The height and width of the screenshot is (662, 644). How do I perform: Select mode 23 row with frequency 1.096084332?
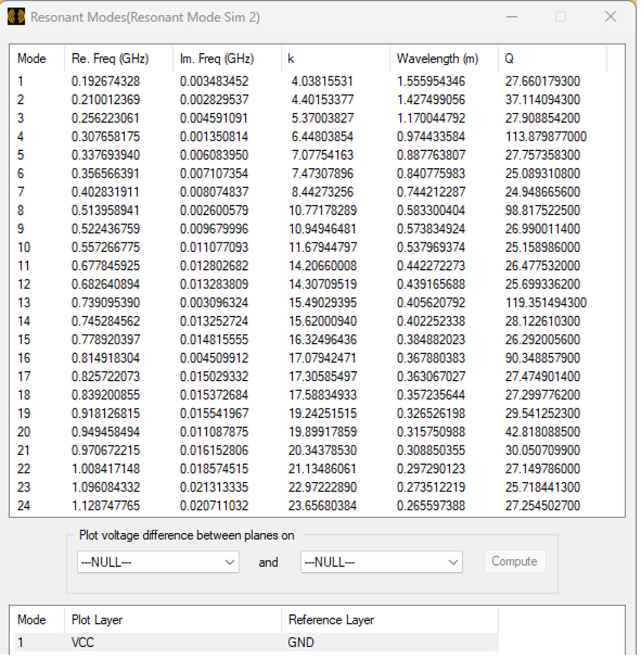(x=310, y=487)
